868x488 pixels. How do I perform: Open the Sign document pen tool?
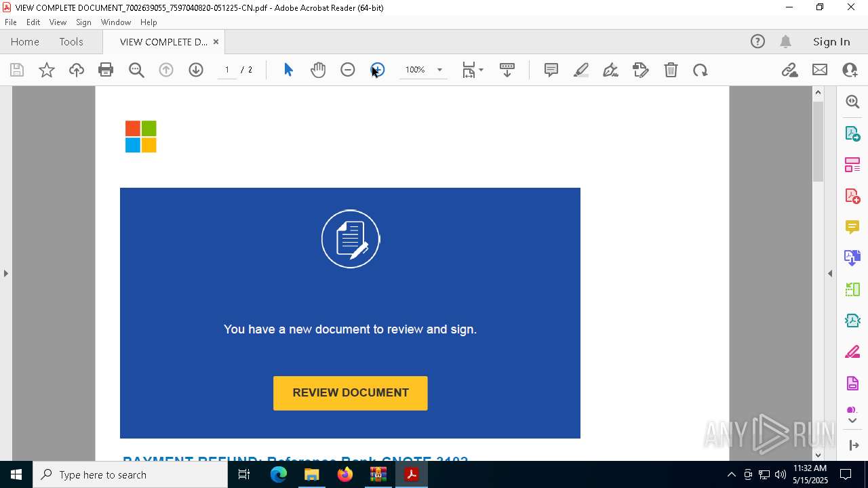pos(610,70)
